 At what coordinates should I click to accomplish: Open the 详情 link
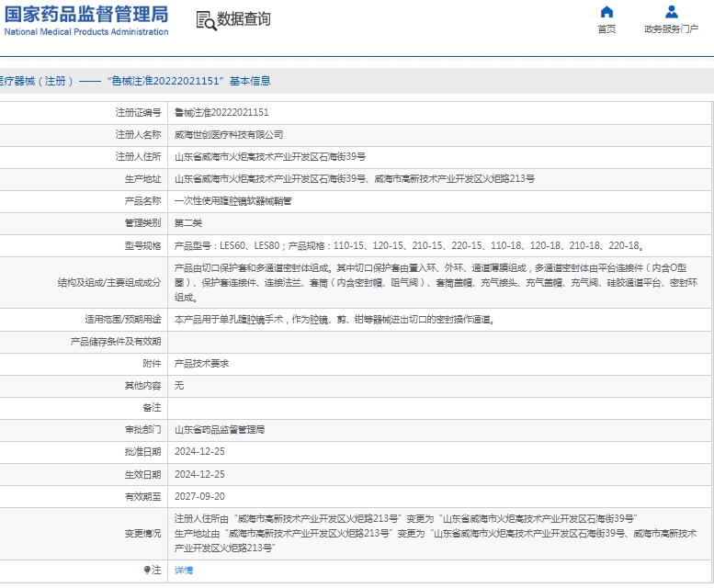(x=184, y=570)
